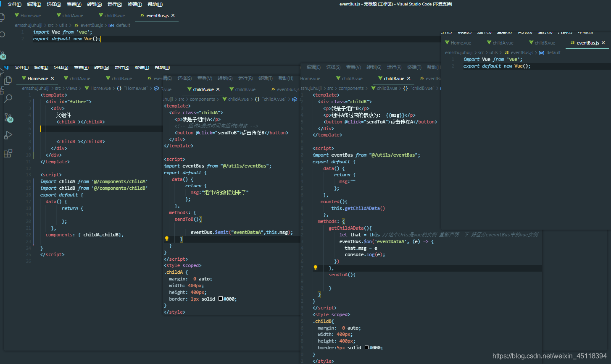Open 转到(G) menu in childA.vue window
The height and width of the screenshot is (364, 611).
click(225, 78)
